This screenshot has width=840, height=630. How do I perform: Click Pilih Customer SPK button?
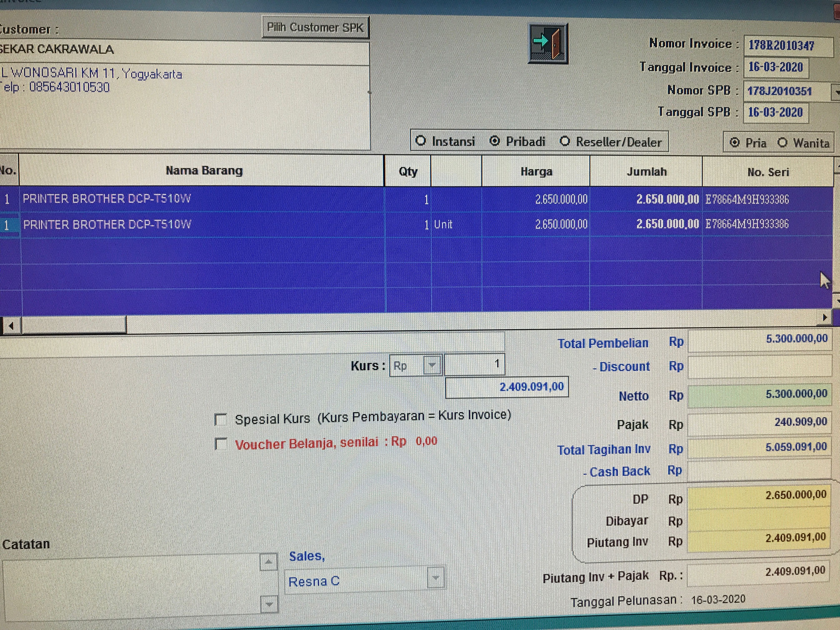pyautogui.click(x=315, y=27)
